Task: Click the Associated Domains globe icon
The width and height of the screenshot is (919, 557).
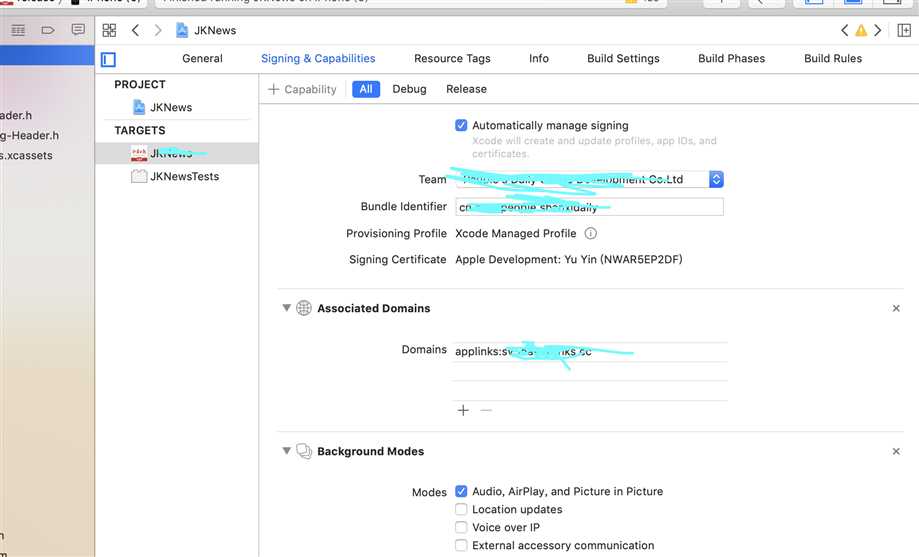Action: click(304, 308)
